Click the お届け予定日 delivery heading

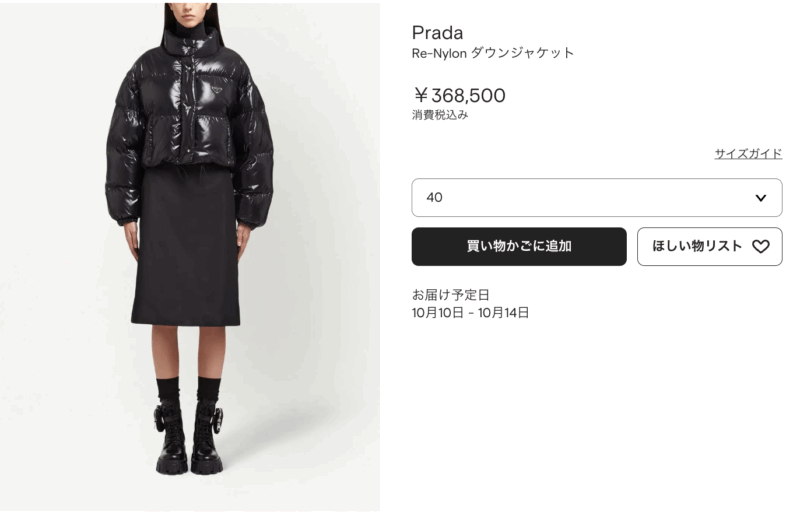point(451,294)
